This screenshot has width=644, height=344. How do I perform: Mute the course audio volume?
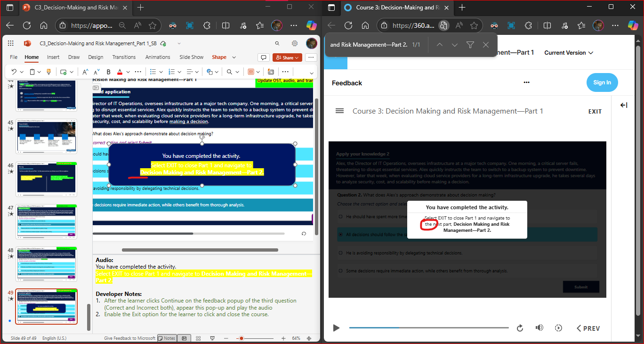pos(539,328)
